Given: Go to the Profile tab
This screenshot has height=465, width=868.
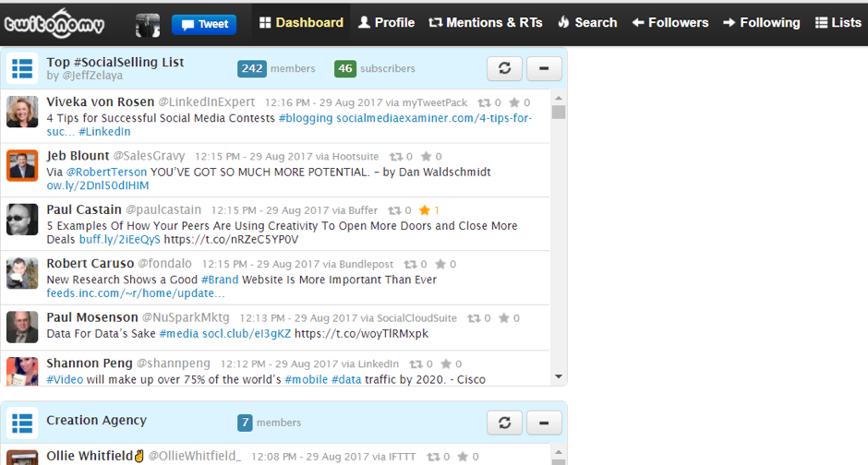Looking at the screenshot, I should coord(386,23).
